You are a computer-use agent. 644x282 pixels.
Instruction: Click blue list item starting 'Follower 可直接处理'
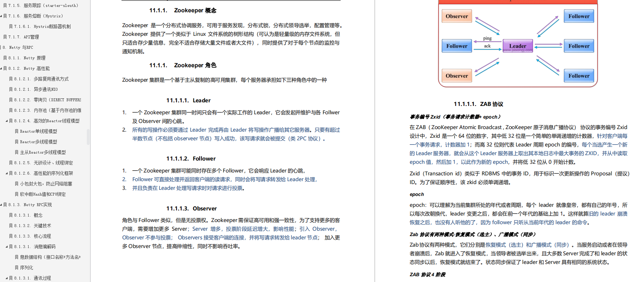point(225,179)
